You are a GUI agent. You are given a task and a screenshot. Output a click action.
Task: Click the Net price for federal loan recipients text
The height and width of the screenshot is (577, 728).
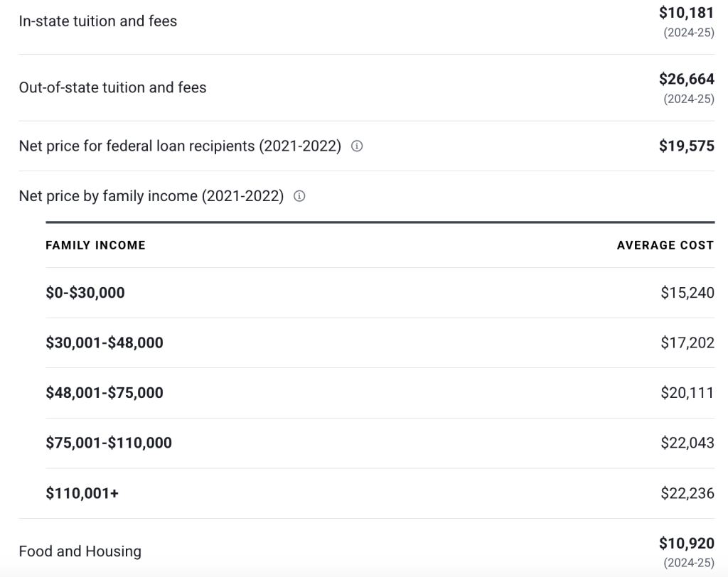180,146
